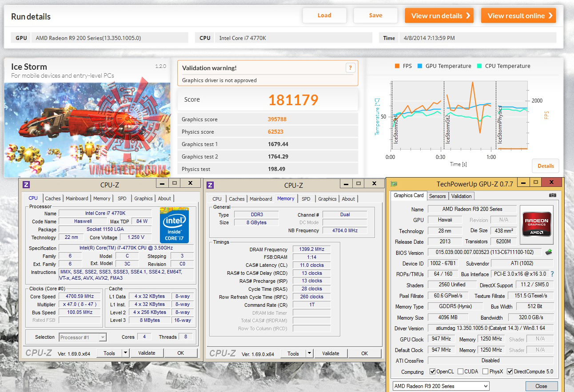Screen dimensions: 574x392
Task: Click the Bus Interface question mark icon
Action: [x=553, y=274]
